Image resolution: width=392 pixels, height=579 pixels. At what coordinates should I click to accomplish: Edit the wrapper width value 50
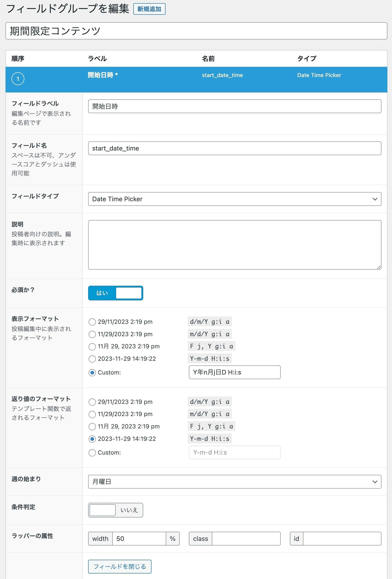point(139,539)
